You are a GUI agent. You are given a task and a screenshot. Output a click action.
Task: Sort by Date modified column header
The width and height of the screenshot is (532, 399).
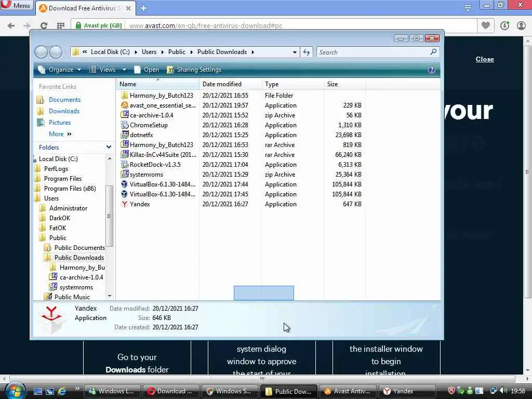click(x=230, y=84)
